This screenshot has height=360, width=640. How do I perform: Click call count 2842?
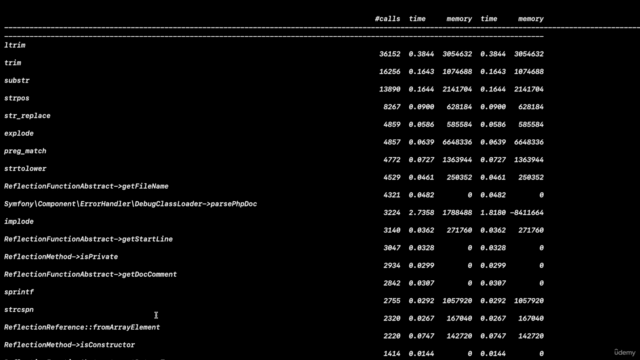pyautogui.click(x=392, y=283)
